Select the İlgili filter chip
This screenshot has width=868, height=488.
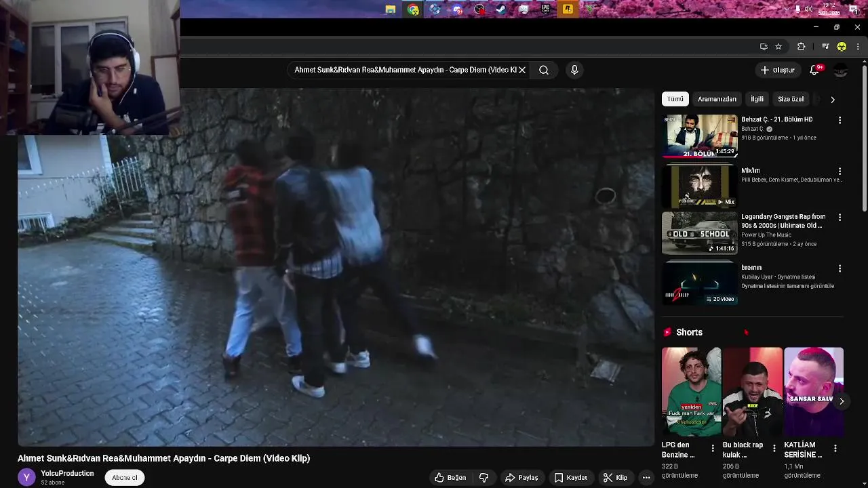[x=757, y=99]
